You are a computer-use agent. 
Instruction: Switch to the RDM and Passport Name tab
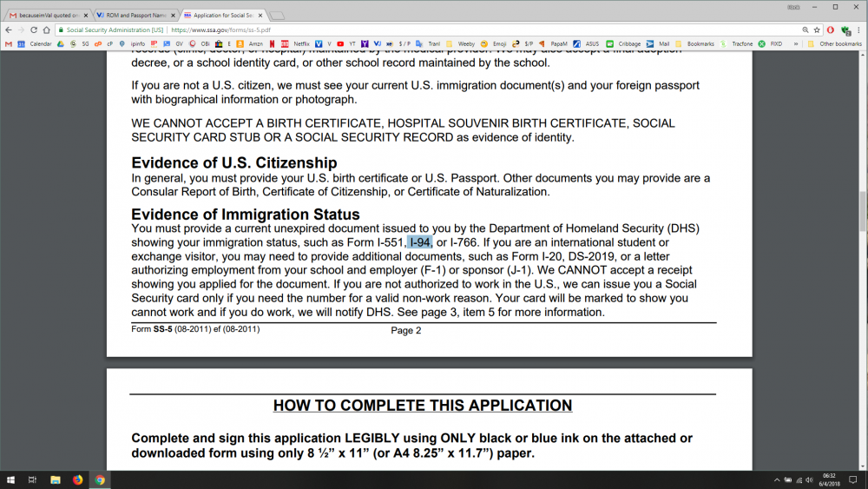pyautogui.click(x=135, y=16)
